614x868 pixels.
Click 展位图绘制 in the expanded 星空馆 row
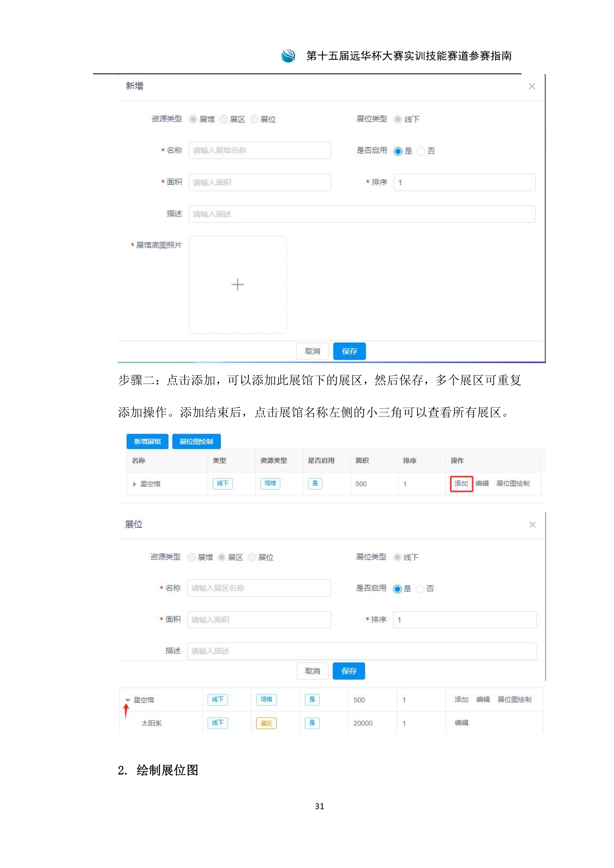point(514,700)
